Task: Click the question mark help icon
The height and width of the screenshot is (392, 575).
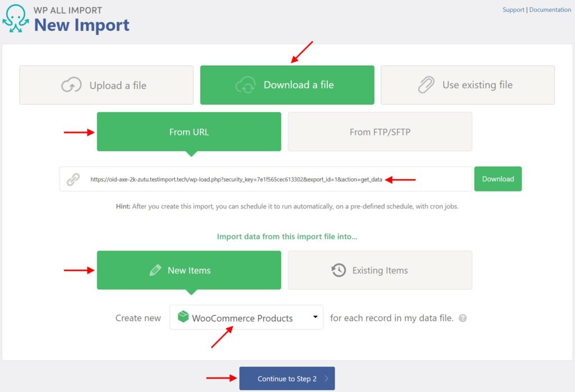Action: [463, 318]
